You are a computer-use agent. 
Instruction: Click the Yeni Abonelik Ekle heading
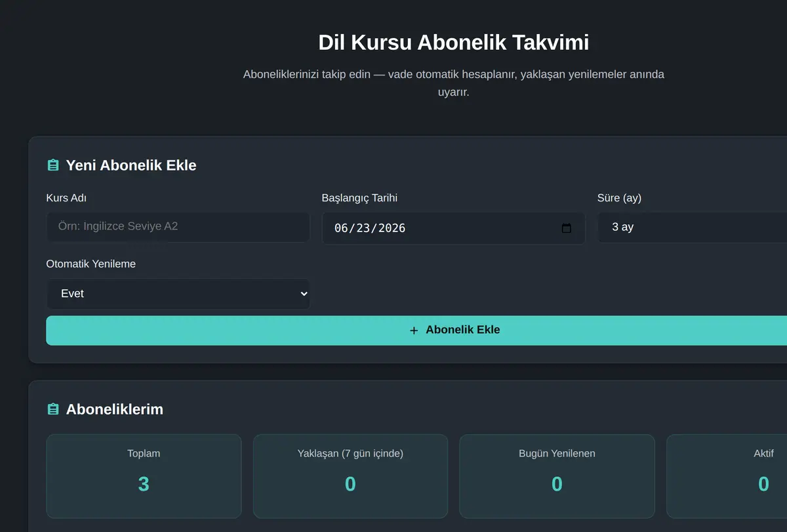point(131,165)
